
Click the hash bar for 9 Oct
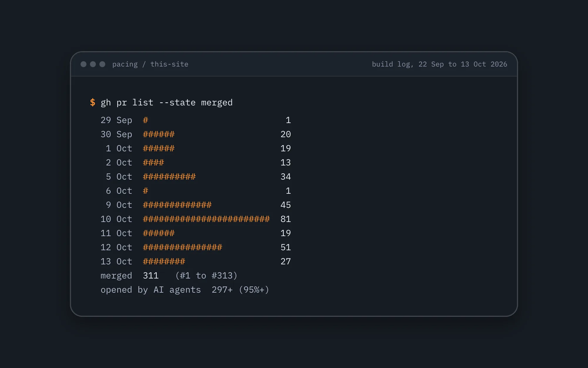[x=177, y=205]
